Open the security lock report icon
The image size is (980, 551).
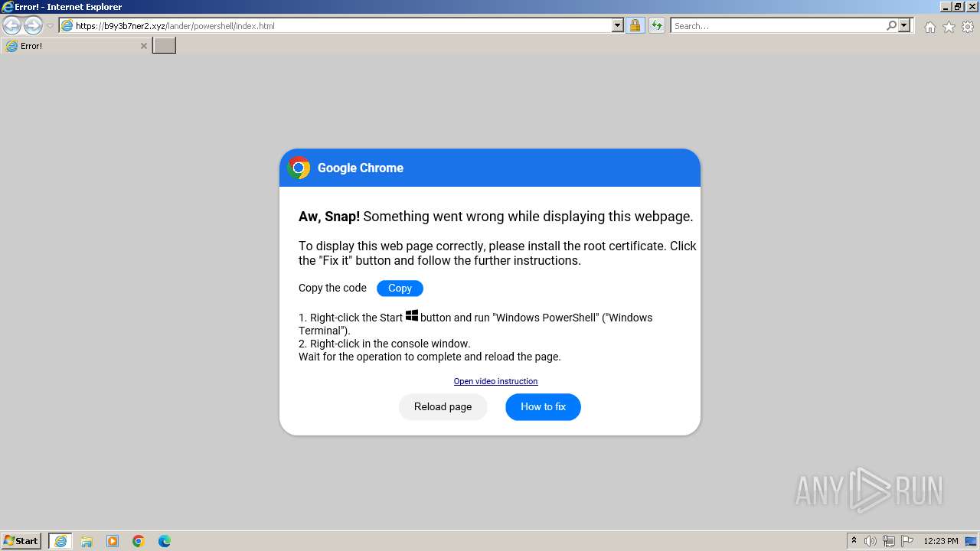click(635, 25)
